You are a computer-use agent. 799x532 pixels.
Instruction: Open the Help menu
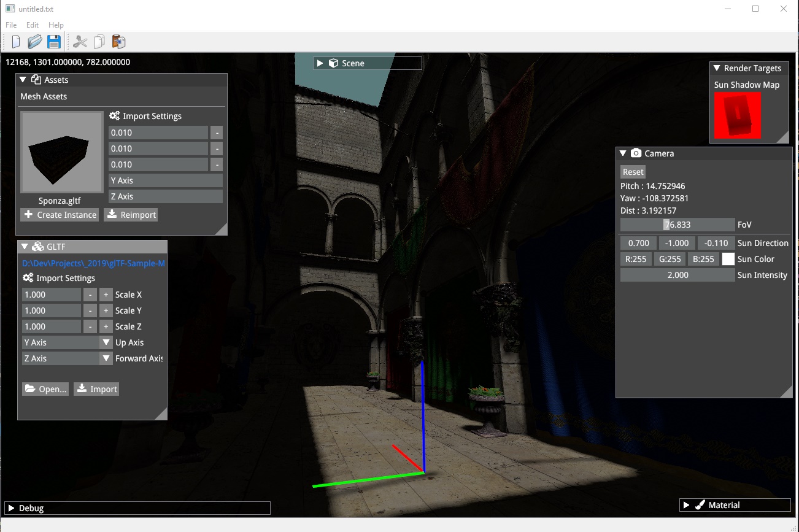click(56, 25)
